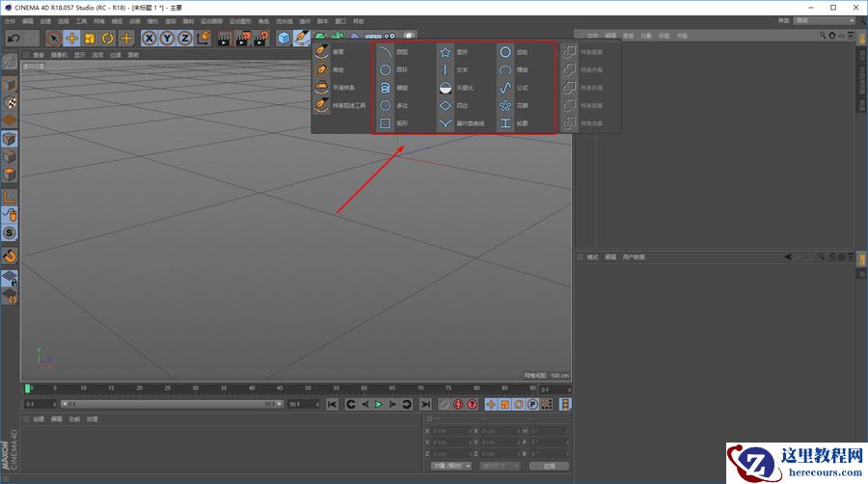This screenshot has height=484, width=868.
Task: Open the Cube primitive object button
Action: click(284, 38)
